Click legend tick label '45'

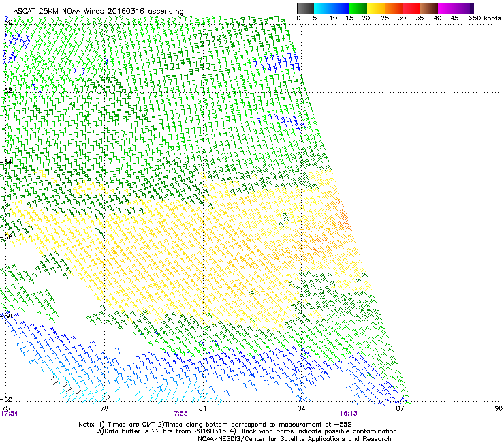[x=454, y=18]
